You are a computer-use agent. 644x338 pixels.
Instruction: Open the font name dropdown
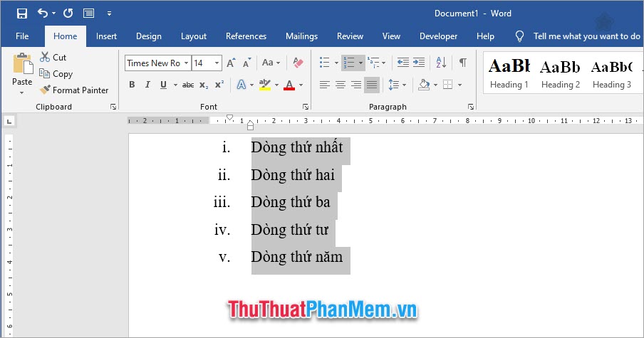pos(186,63)
